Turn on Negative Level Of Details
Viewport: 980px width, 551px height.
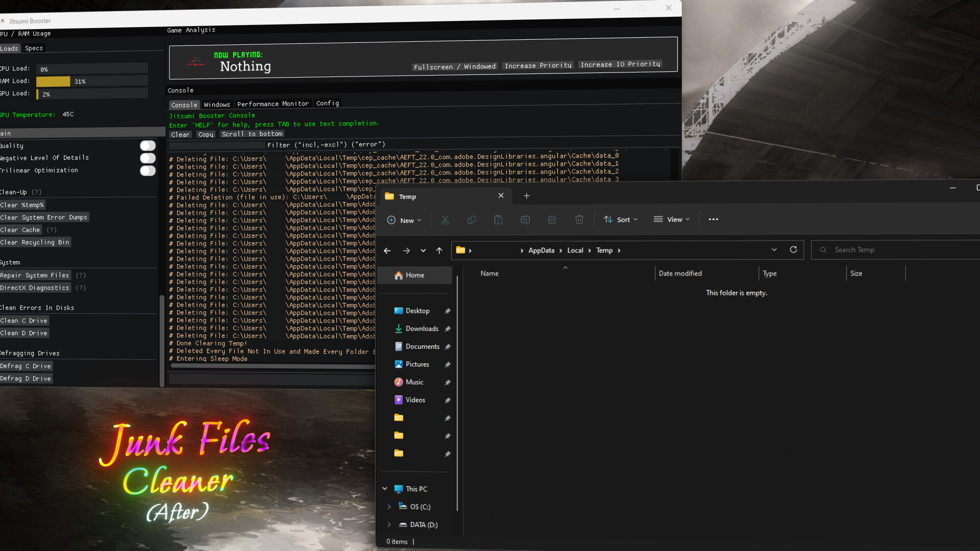pos(147,158)
